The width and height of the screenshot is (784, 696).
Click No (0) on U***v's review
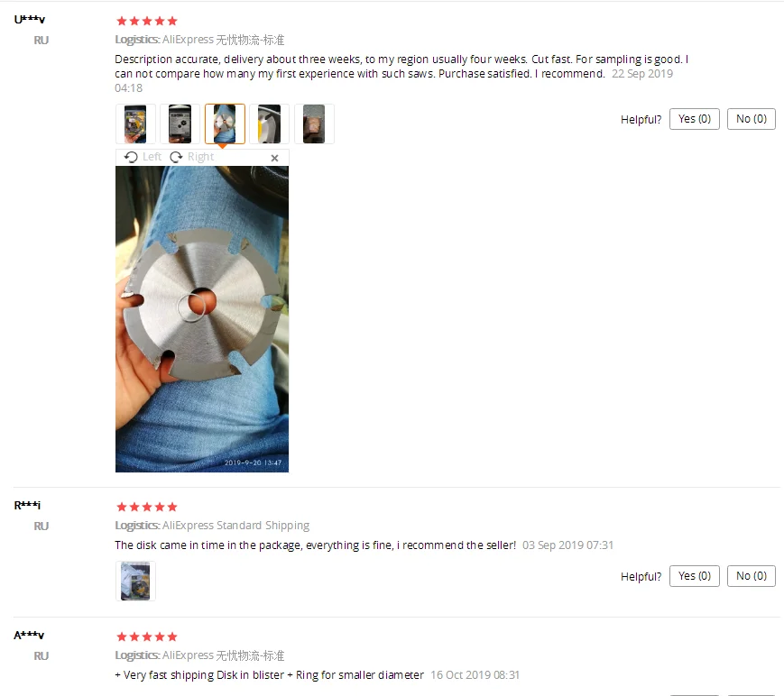tap(751, 119)
